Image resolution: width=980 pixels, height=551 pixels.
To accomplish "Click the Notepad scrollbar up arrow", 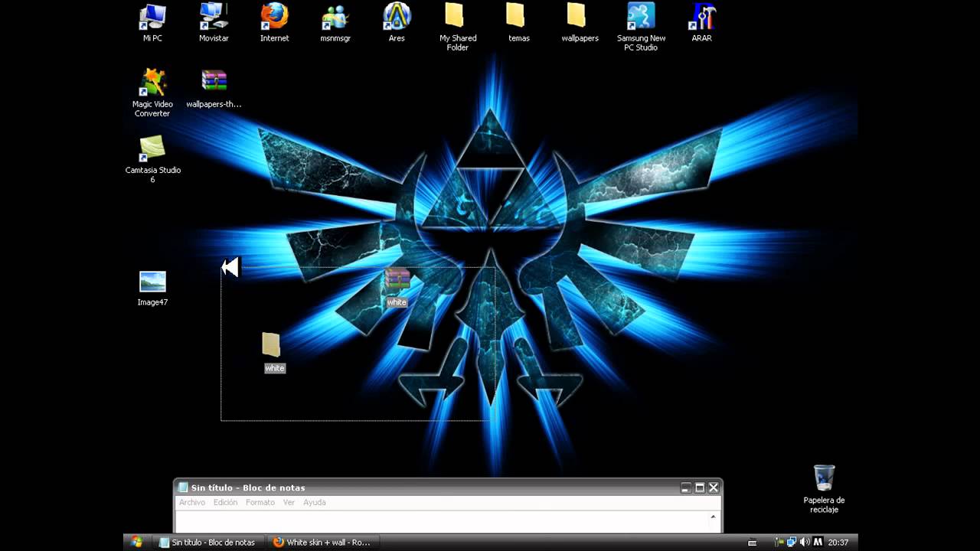I will click(x=713, y=517).
